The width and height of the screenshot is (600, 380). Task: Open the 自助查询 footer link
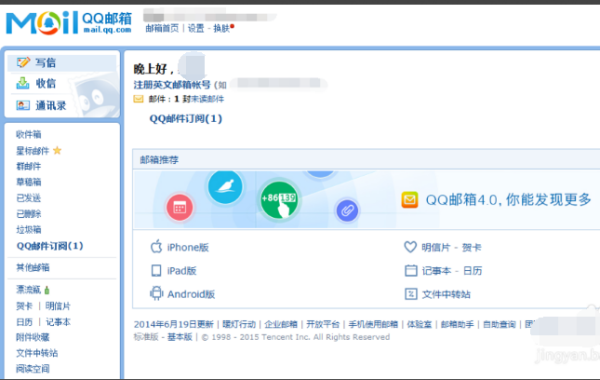[499, 325]
